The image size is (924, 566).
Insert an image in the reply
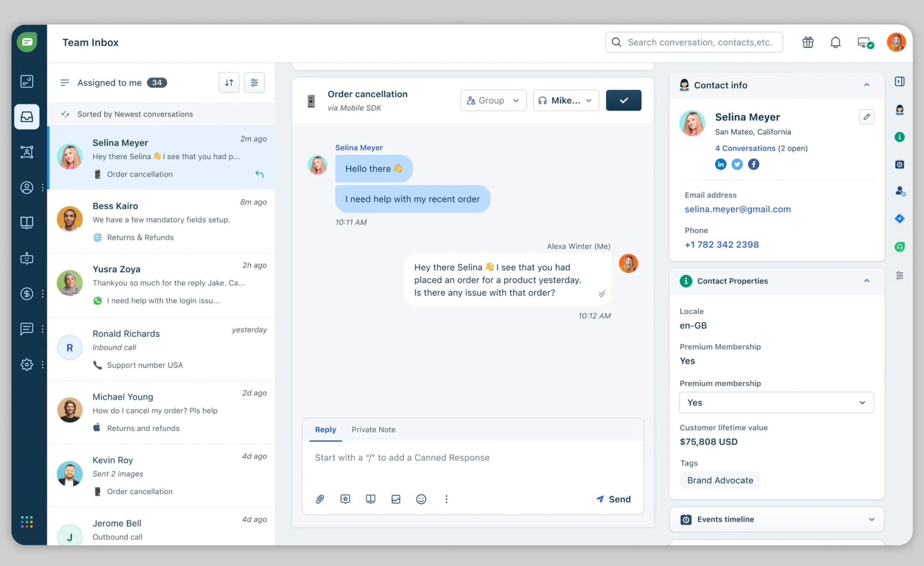click(396, 499)
